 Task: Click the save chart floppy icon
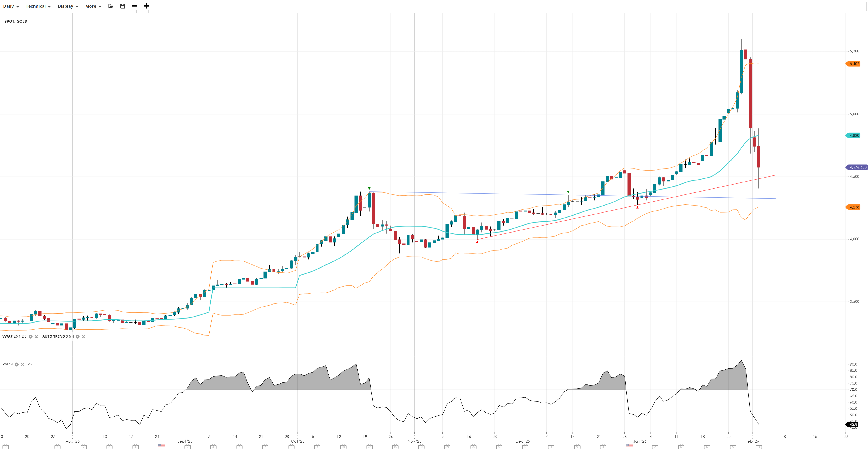coord(123,6)
